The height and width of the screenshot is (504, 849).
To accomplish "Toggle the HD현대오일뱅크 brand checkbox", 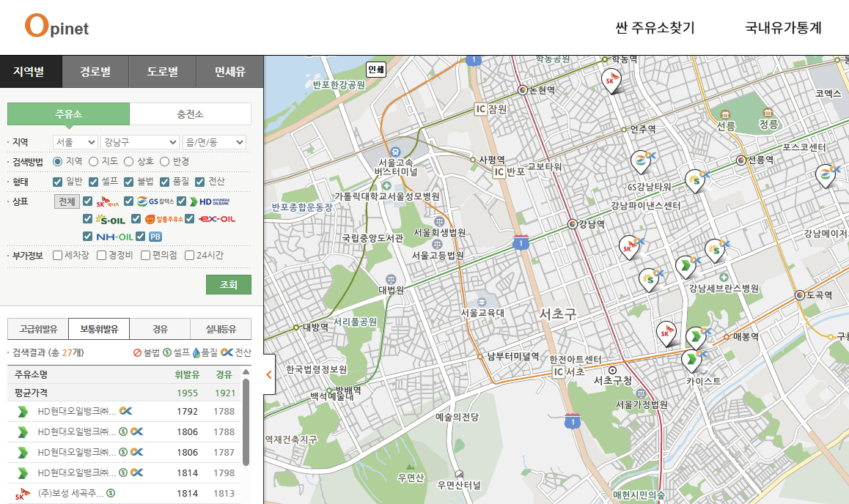I will [181, 201].
